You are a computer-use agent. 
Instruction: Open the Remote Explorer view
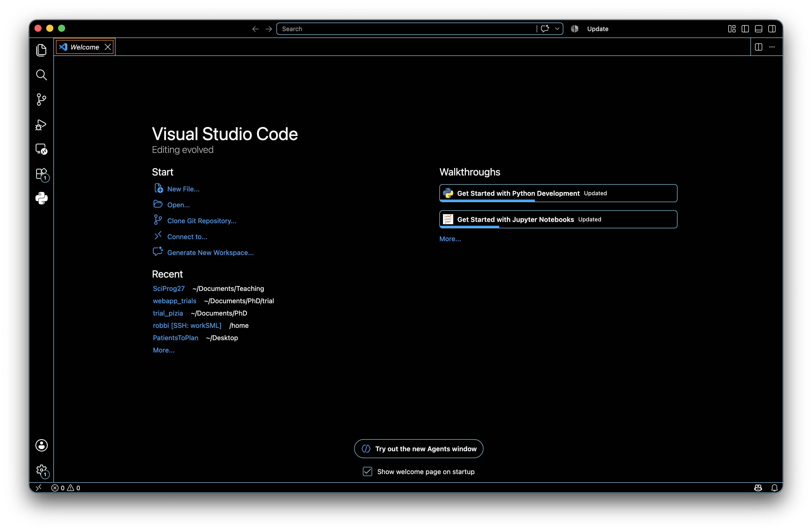(x=41, y=149)
